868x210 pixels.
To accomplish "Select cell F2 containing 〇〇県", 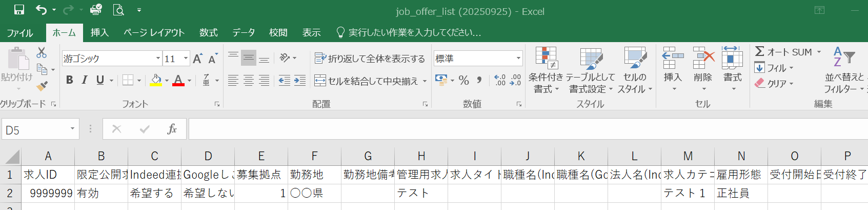I will tap(314, 194).
